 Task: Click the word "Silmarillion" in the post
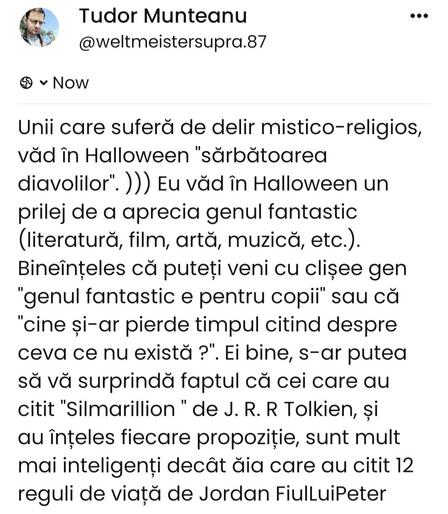point(121,409)
